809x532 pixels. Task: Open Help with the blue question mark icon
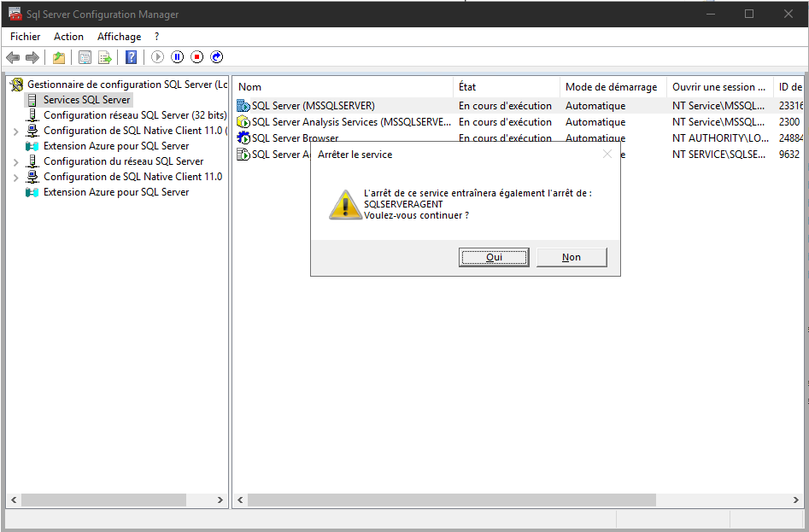132,57
